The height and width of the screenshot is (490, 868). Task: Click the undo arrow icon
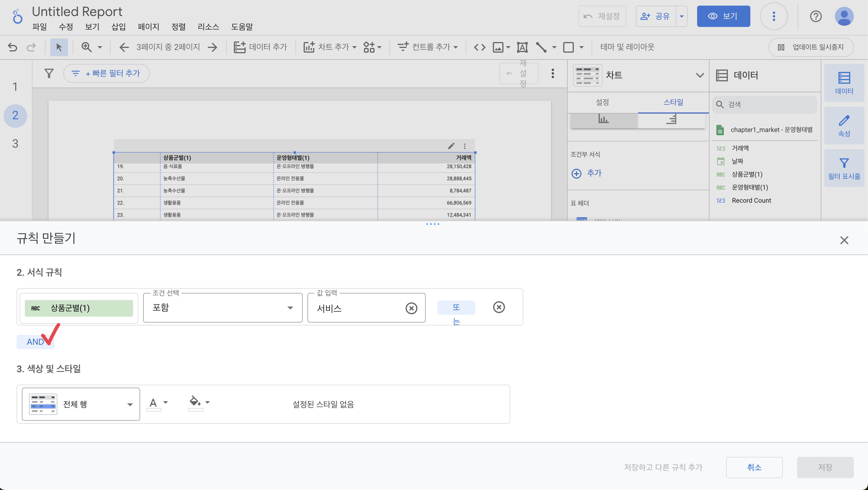(x=12, y=47)
